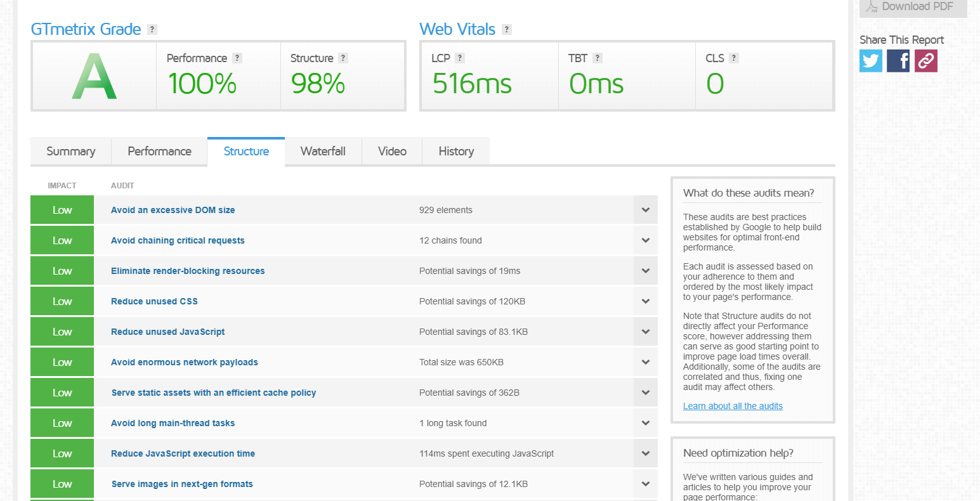Switch to the Performance tab
The image size is (980, 501).
pyautogui.click(x=159, y=152)
